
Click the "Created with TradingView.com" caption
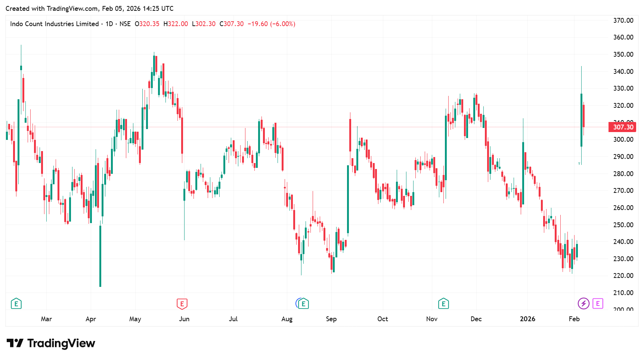(90, 9)
